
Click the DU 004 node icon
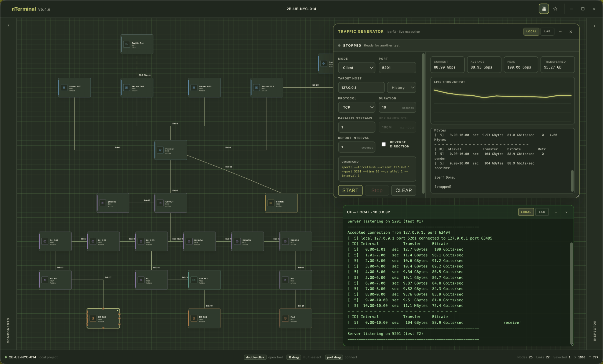(189, 242)
